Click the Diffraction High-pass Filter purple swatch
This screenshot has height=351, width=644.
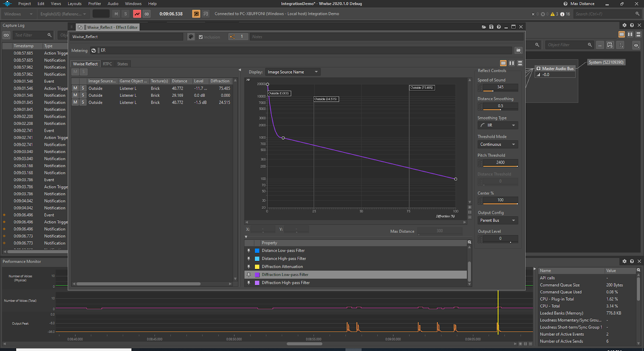[x=257, y=283]
